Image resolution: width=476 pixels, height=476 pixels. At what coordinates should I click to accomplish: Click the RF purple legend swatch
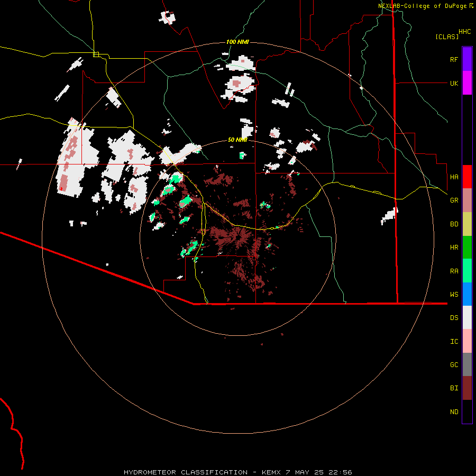click(467, 59)
